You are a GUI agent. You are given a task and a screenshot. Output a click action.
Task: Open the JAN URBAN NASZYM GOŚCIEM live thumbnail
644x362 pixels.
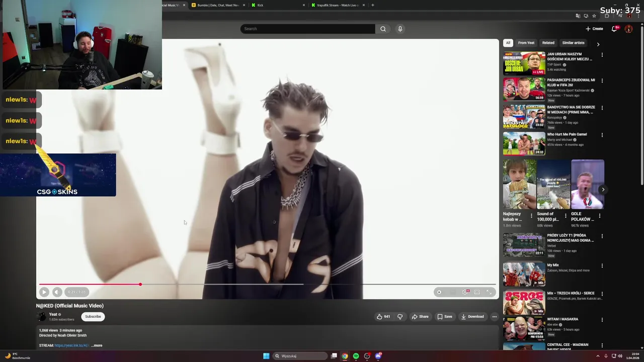(x=524, y=63)
